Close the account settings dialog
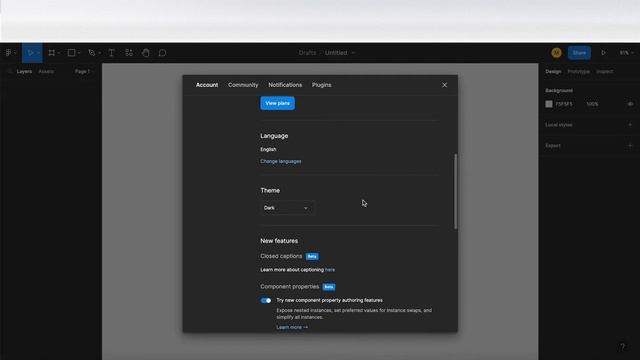640x360 pixels. click(x=444, y=85)
